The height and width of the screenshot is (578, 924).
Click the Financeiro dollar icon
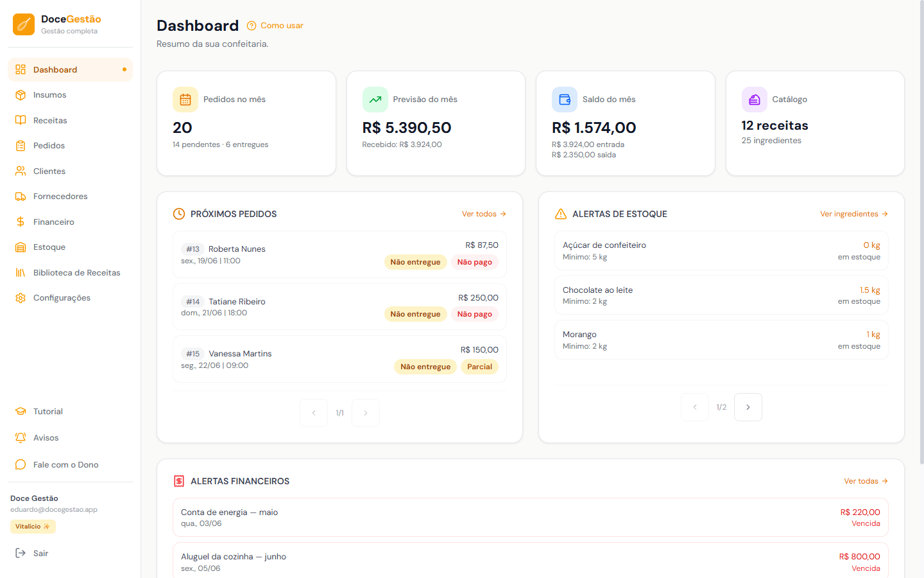click(x=21, y=222)
